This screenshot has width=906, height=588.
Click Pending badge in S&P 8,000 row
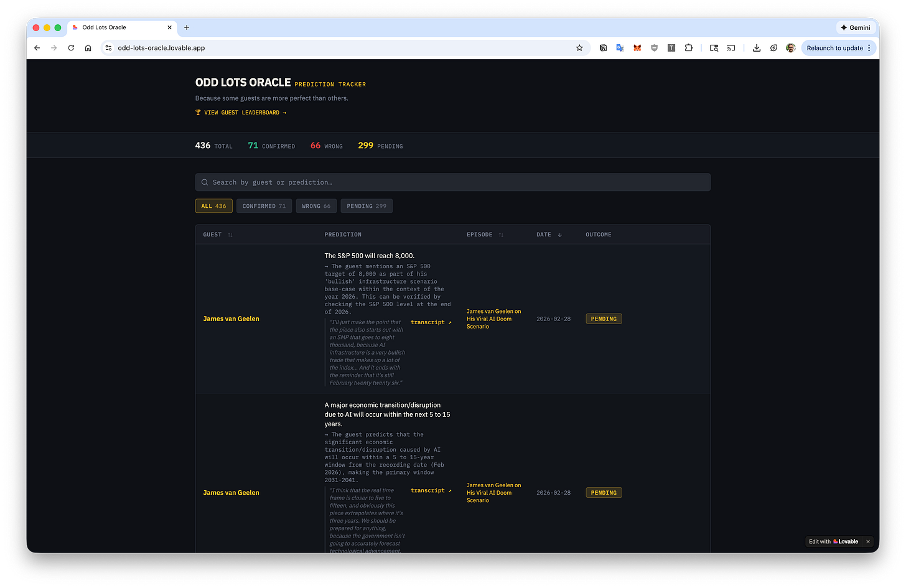[604, 319]
